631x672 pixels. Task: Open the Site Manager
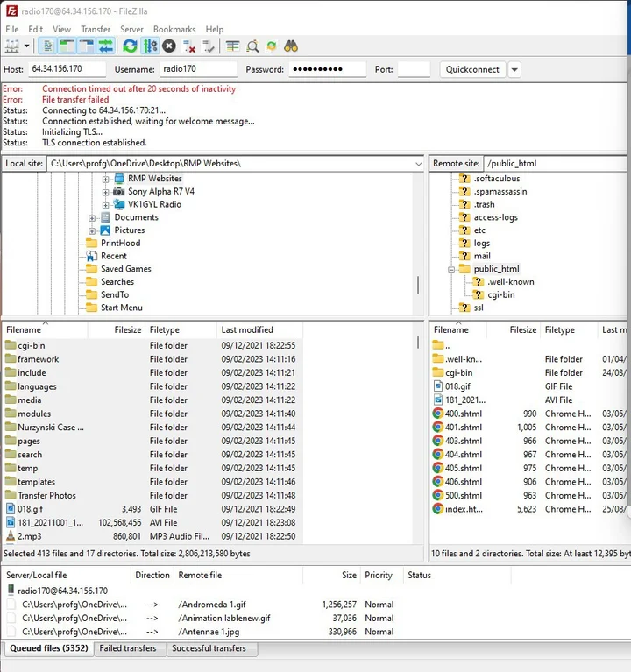tap(13, 46)
